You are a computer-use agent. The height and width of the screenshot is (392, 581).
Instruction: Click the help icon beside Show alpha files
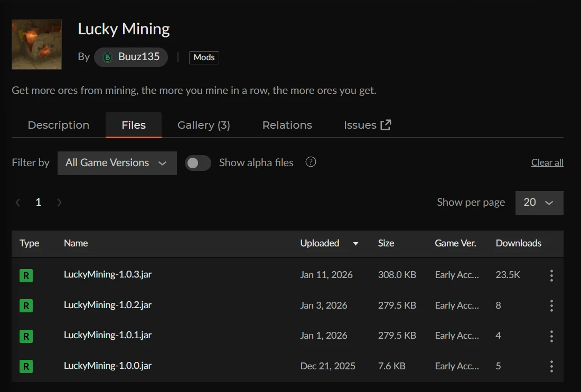(x=311, y=162)
